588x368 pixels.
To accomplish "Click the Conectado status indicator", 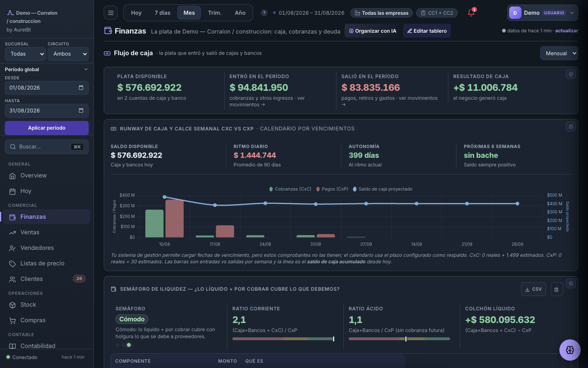I will (x=22, y=357).
